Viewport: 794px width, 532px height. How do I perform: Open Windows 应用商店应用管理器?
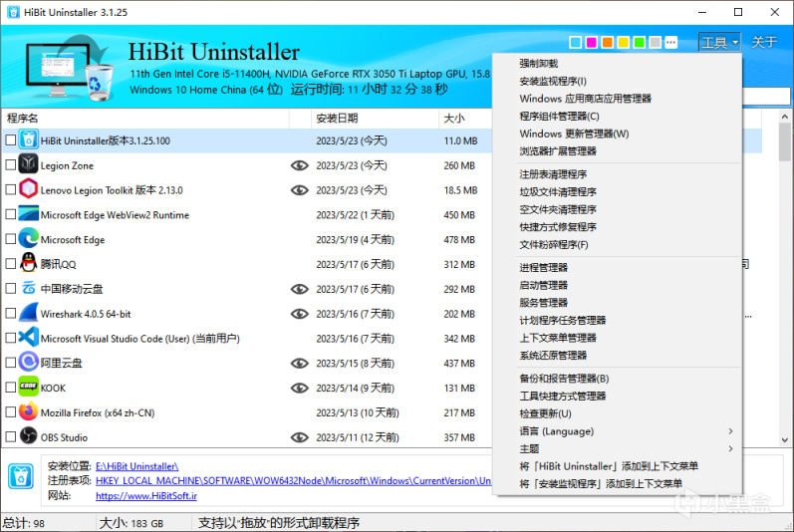coord(618,99)
